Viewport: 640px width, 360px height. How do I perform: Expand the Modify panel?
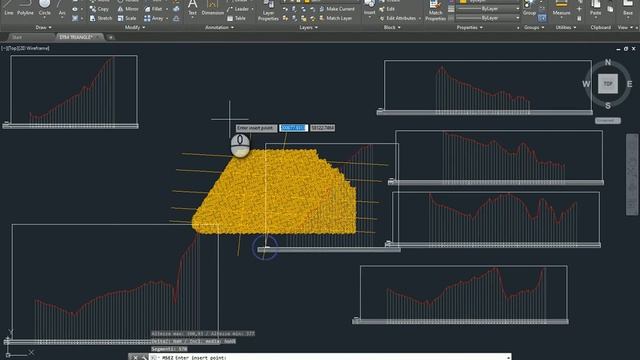[135, 27]
